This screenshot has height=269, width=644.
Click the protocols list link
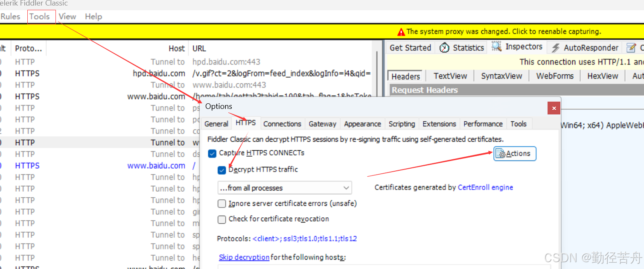click(x=305, y=239)
